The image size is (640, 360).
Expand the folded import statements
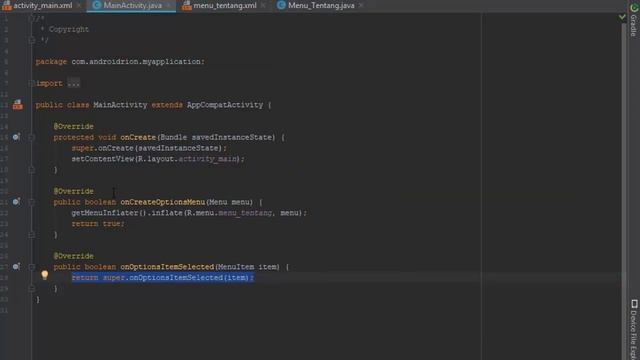click(x=32, y=83)
